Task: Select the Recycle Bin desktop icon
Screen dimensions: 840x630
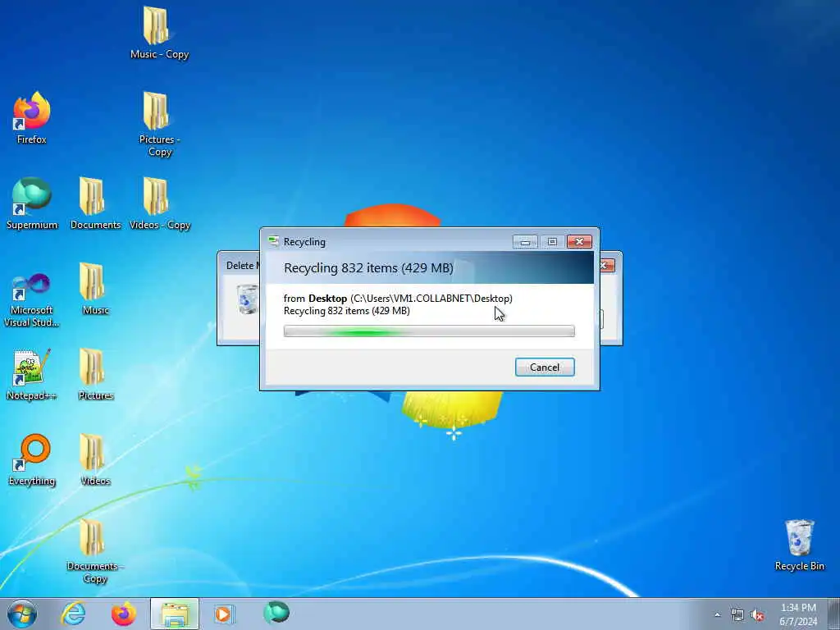Action: (x=799, y=546)
